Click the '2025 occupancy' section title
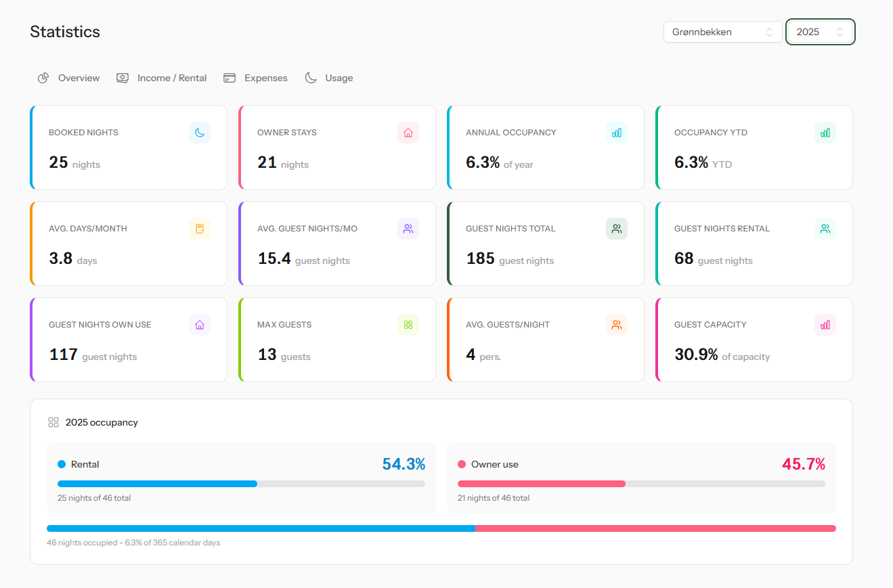Screen dimensions: 893x588 click(102, 422)
